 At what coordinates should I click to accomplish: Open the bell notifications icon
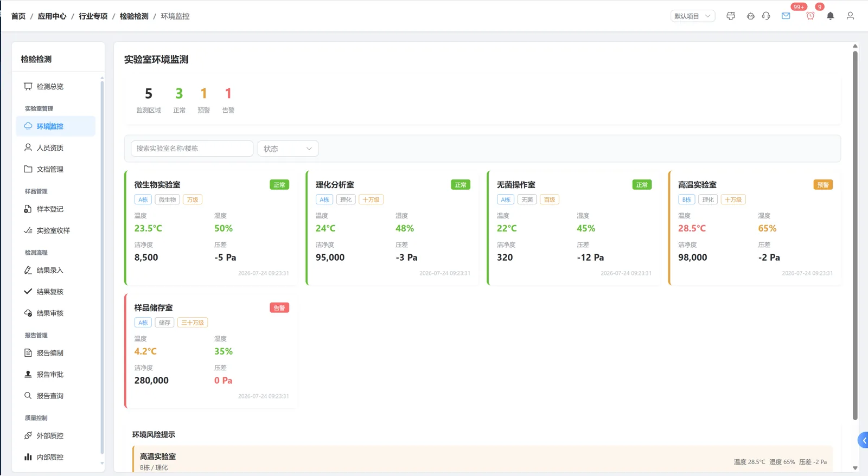tap(831, 16)
